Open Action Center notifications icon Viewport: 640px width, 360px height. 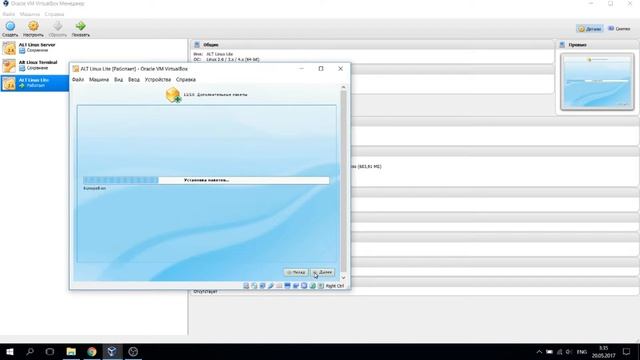627,352
